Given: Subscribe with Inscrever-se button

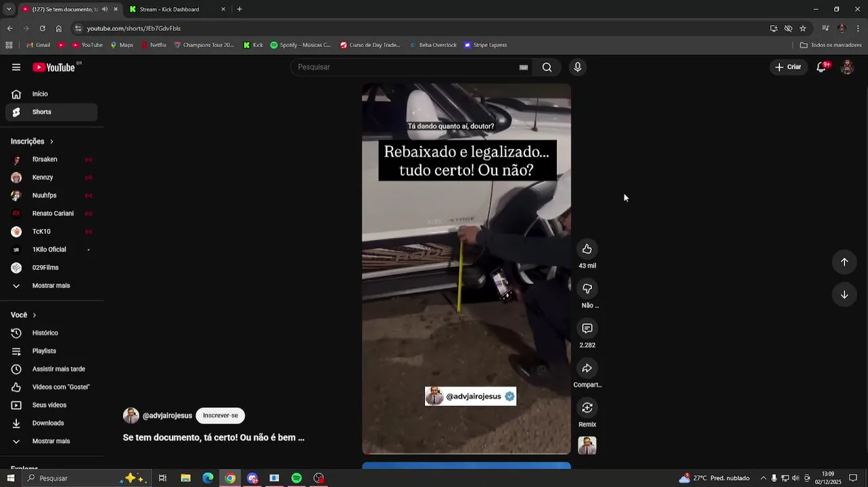Looking at the screenshot, I should [x=221, y=415].
